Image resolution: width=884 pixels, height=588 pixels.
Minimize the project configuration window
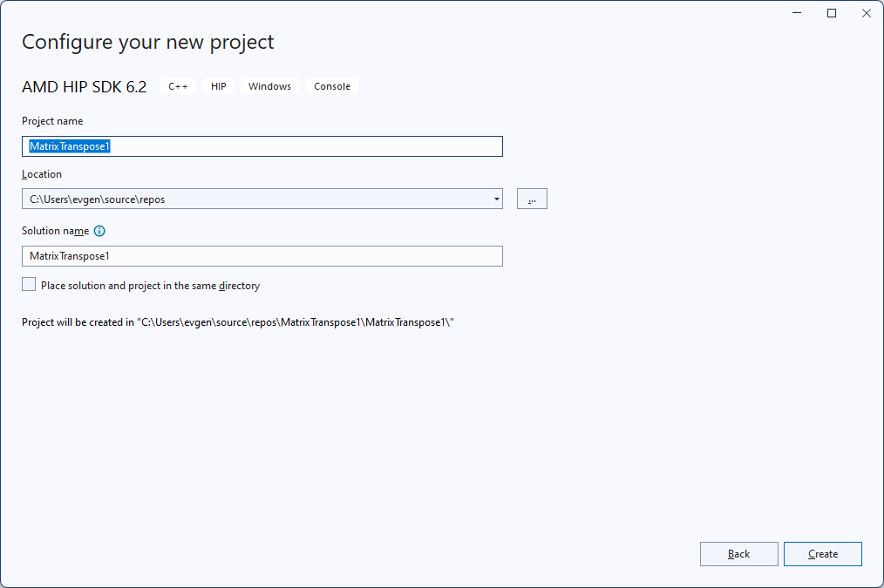pyautogui.click(x=797, y=13)
